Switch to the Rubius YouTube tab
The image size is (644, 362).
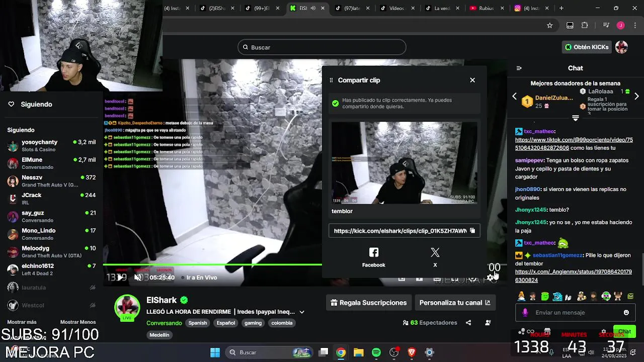[x=486, y=8]
